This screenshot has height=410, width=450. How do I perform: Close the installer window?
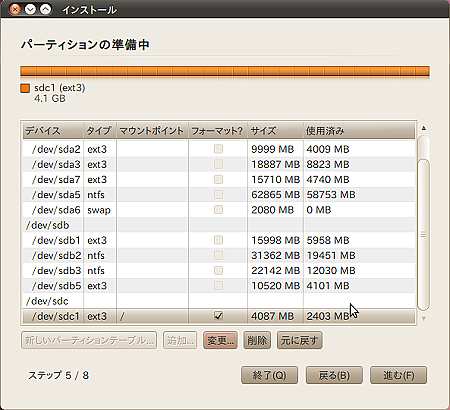(15, 9)
